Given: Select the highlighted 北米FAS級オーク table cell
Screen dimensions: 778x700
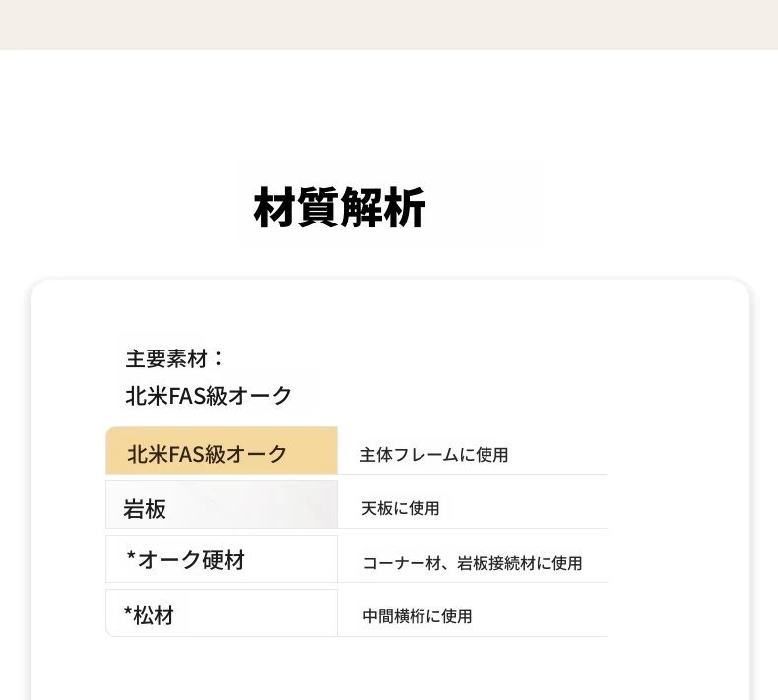Looking at the screenshot, I should pyautogui.click(x=222, y=450).
